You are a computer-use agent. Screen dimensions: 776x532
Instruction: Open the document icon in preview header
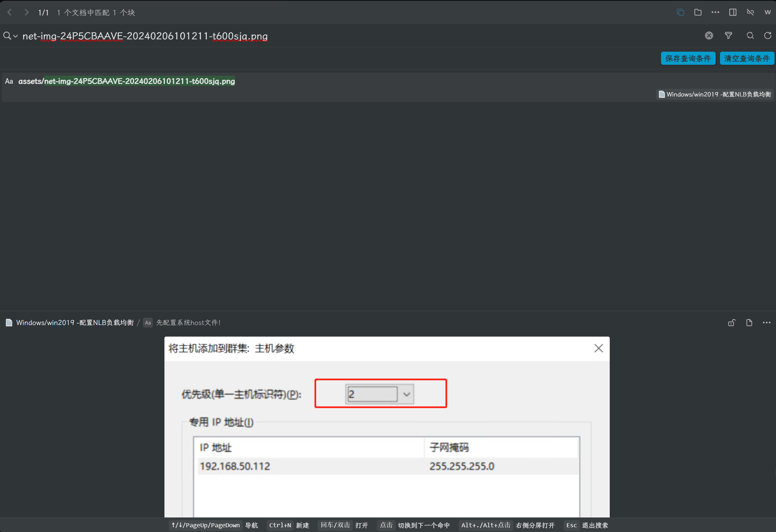pos(749,323)
